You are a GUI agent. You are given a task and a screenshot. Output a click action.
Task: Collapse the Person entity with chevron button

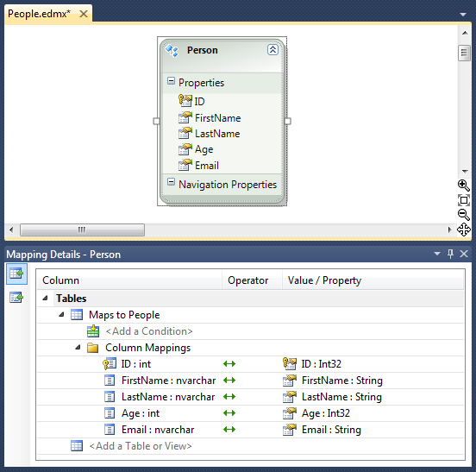coord(272,49)
